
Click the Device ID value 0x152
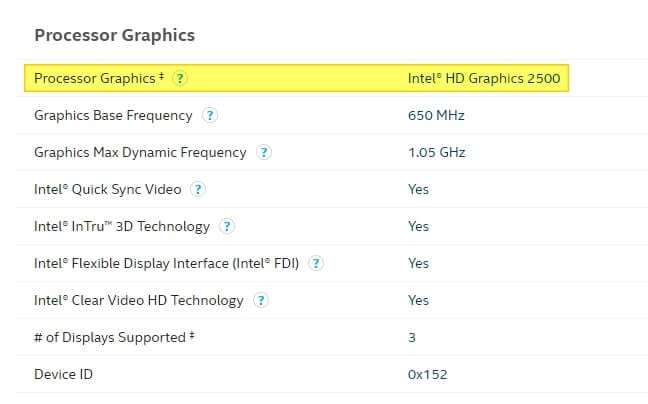[427, 374]
